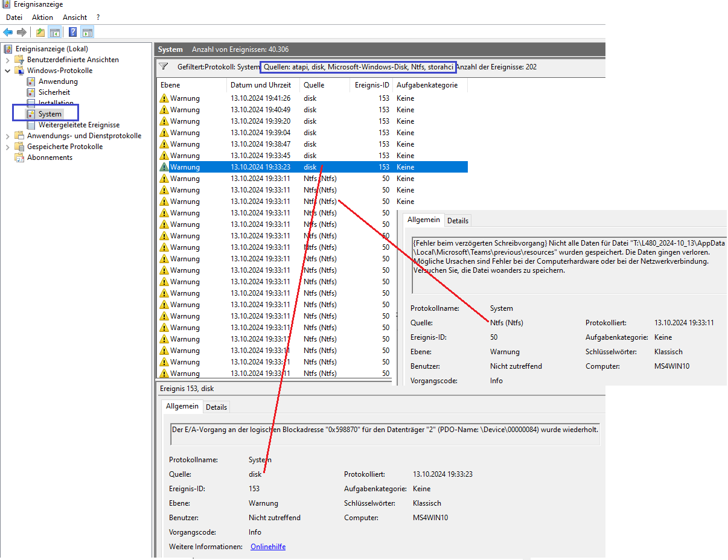This screenshot has height=560, width=728.
Task: Switch to the Details tab of event 50
Action: click(457, 220)
